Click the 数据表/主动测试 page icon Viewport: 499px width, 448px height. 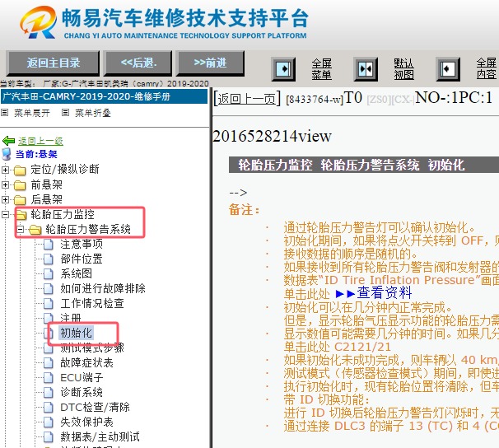49,436
